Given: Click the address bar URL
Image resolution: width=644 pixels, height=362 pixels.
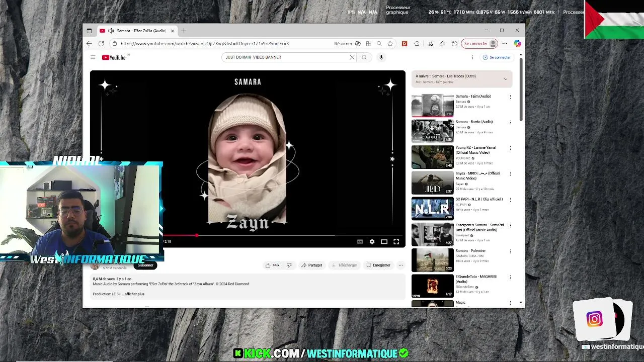Looking at the screenshot, I should [204, 44].
